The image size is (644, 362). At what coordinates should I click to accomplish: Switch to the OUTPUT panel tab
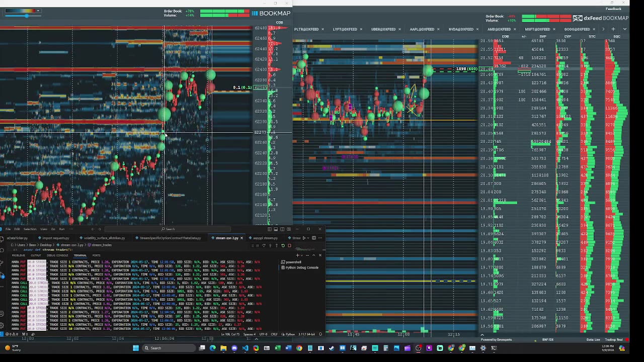pyautogui.click(x=36, y=255)
